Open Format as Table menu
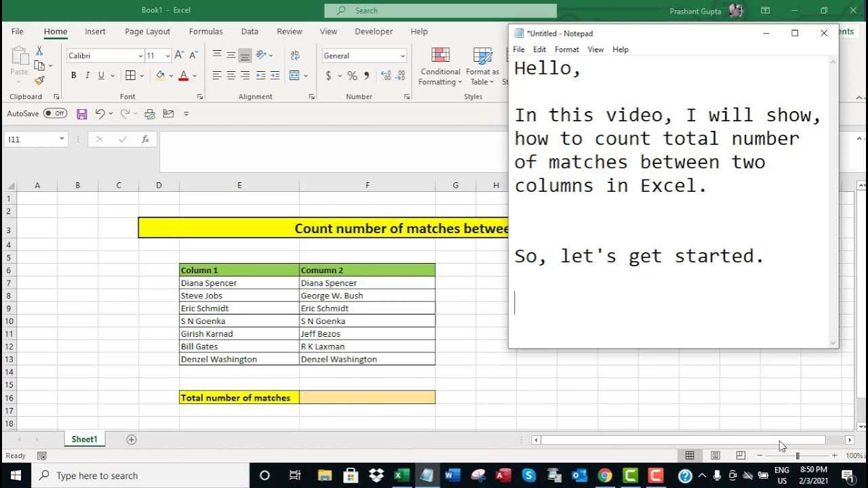Viewport: 868px width, 488px height. tap(482, 66)
